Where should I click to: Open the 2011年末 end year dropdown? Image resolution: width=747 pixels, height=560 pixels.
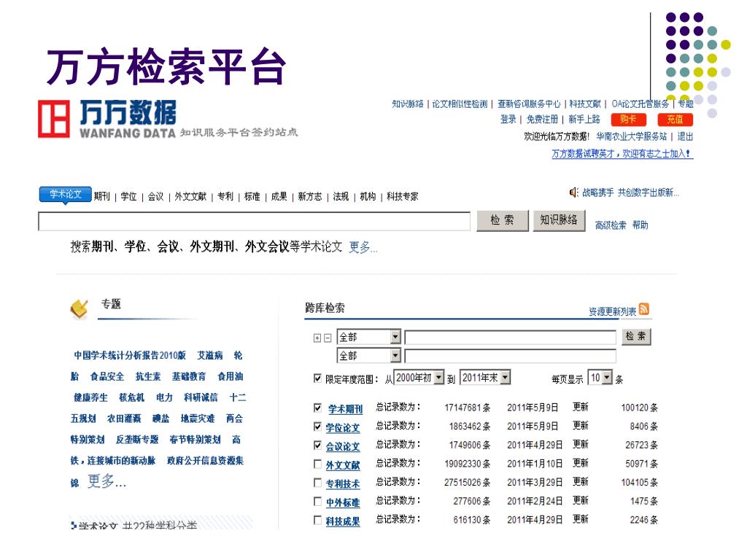click(485, 378)
